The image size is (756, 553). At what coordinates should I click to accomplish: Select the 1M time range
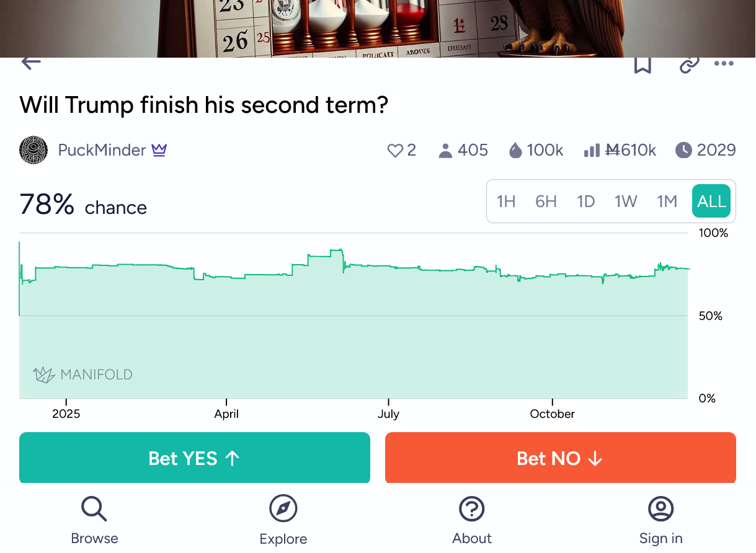(667, 201)
